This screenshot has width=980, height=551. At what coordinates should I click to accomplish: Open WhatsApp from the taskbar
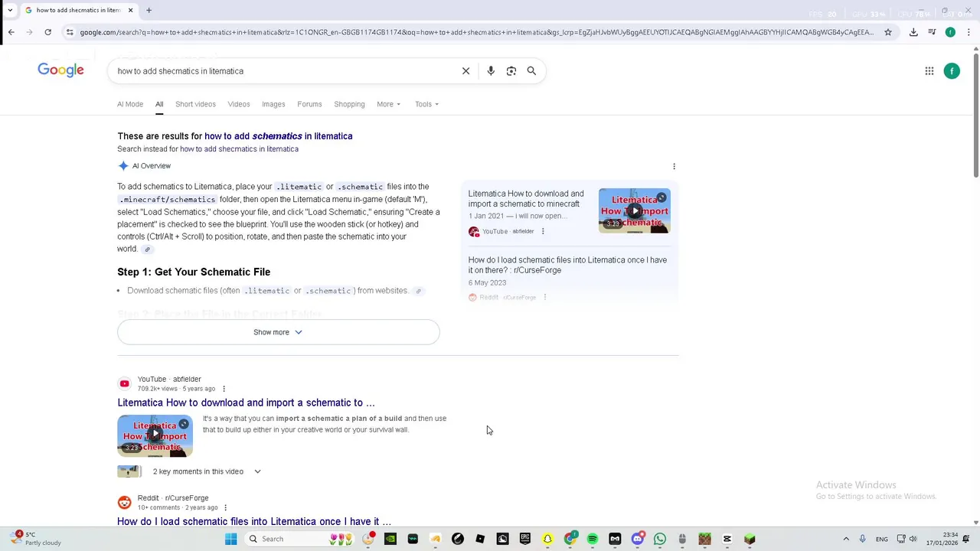point(660,539)
